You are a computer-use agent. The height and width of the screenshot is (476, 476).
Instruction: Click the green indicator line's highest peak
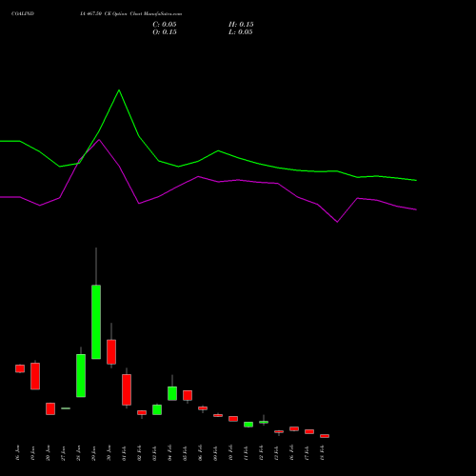(x=119, y=90)
